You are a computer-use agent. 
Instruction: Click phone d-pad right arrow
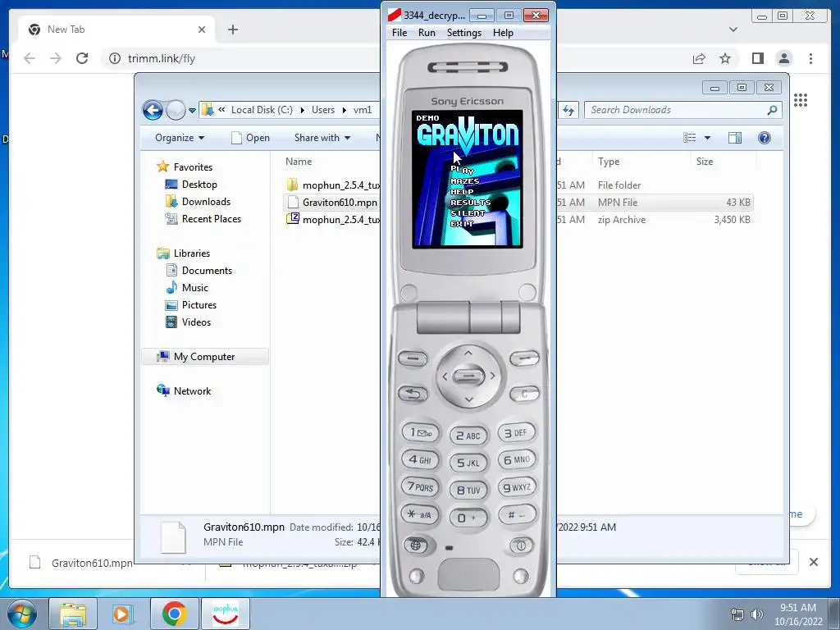coord(492,377)
